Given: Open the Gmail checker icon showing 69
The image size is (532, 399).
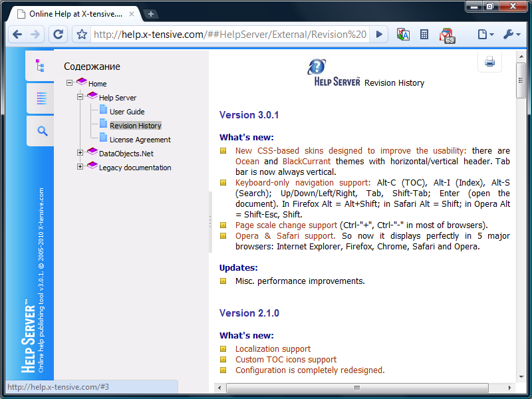Looking at the screenshot, I should 447,36.
